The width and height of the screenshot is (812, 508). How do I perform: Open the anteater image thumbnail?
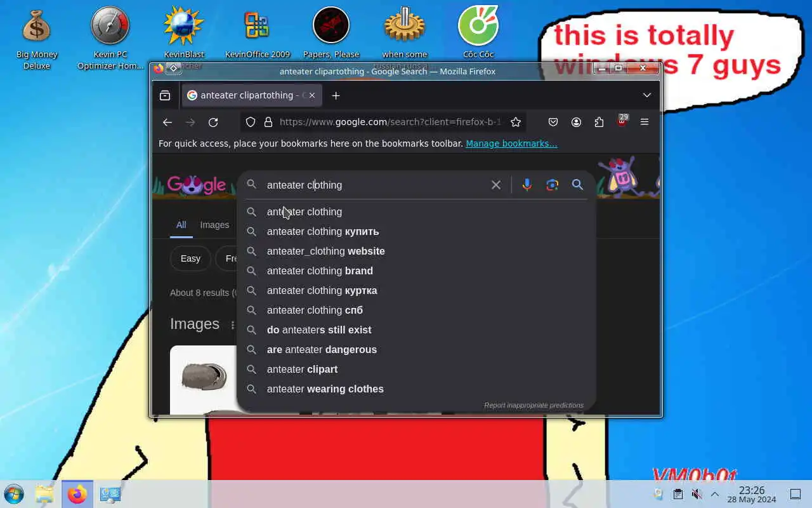click(x=203, y=380)
